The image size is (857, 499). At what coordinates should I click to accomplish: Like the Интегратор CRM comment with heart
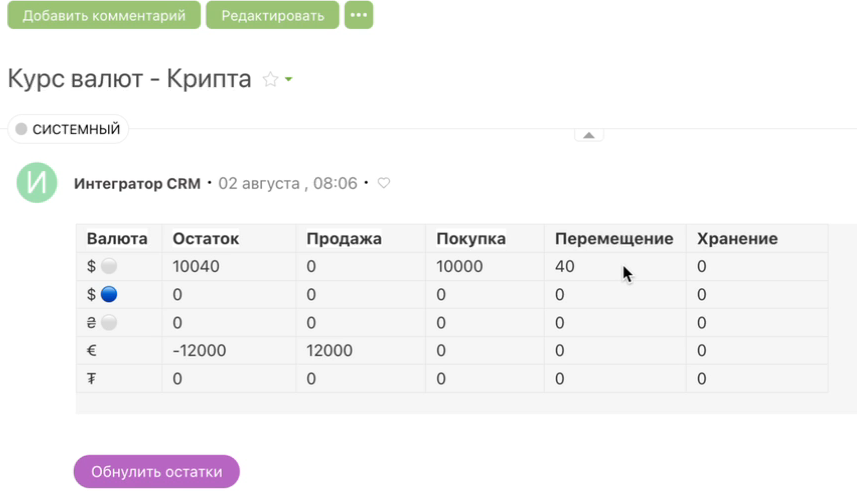click(383, 183)
